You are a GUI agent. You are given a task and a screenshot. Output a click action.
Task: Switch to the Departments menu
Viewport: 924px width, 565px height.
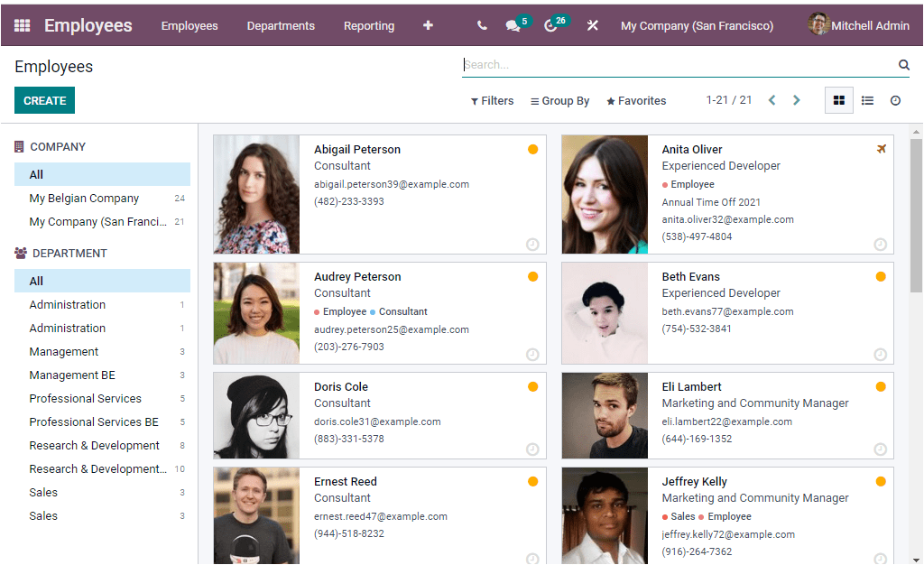tap(280, 25)
